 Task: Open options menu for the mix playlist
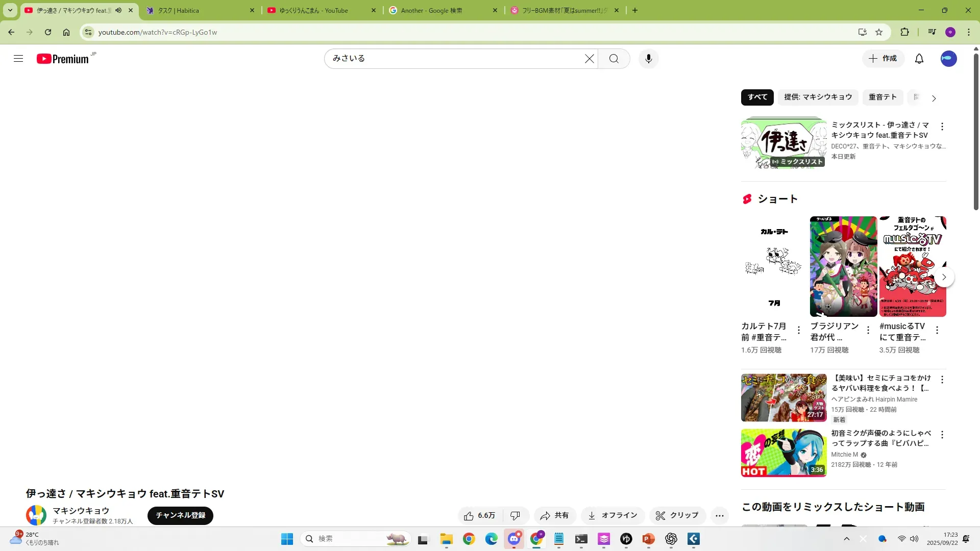[x=942, y=127]
